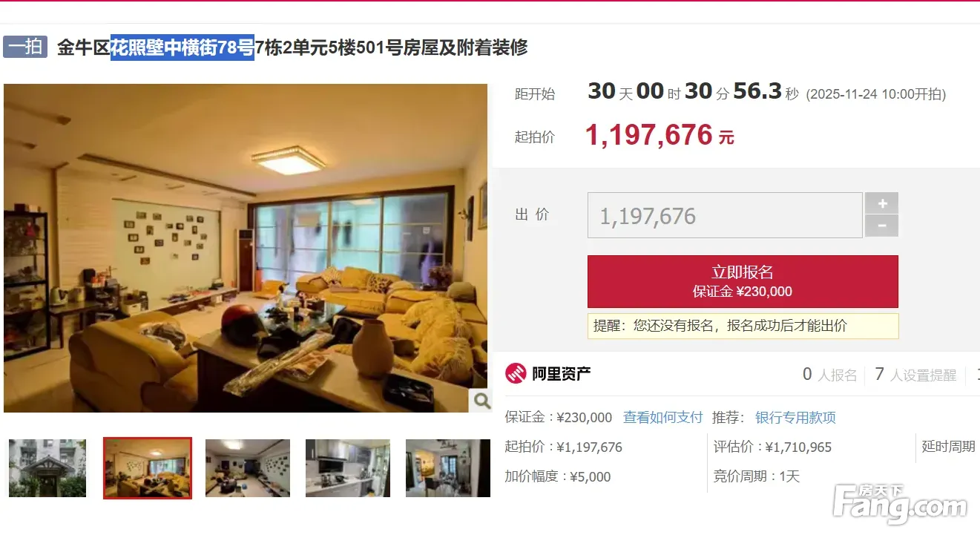The width and height of the screenshot is (980, 535).
Task: Click 立即报名 registration button
Action: (x=743, y=282)
